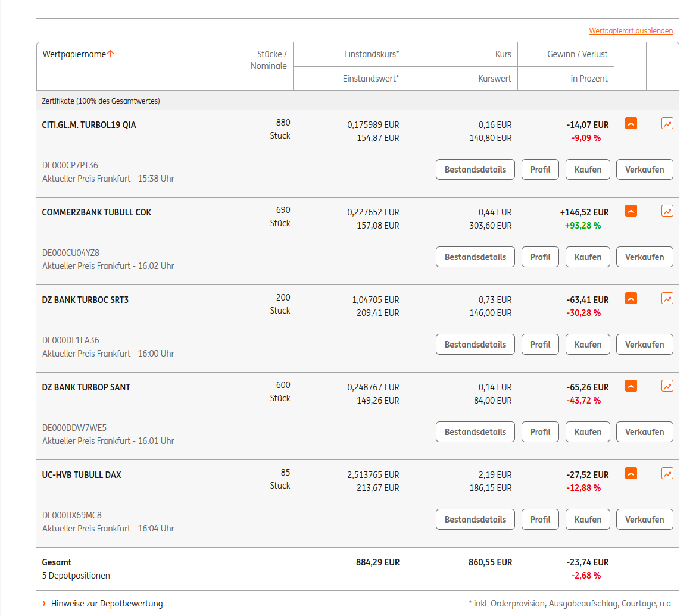Viewport: 696px width, 616px height.
Task: Open Bestandsdetails for UC-HVB TUBULL DAX
Action: tap(475, 520)
